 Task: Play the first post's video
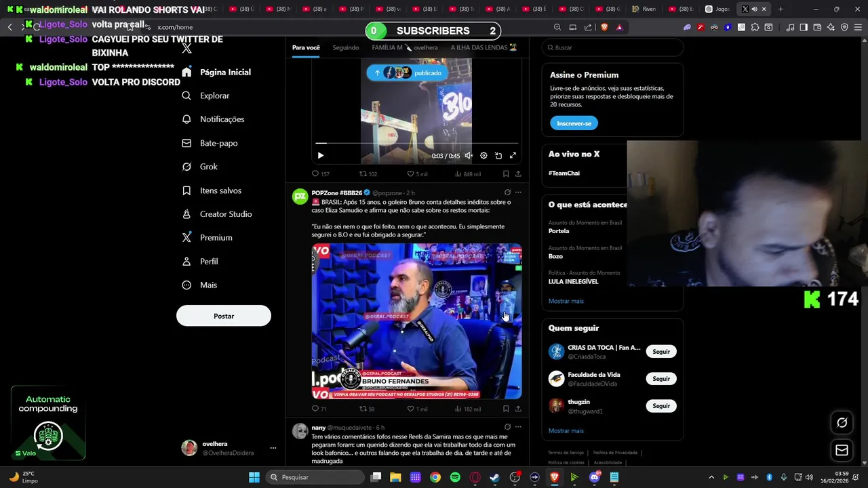321,156
